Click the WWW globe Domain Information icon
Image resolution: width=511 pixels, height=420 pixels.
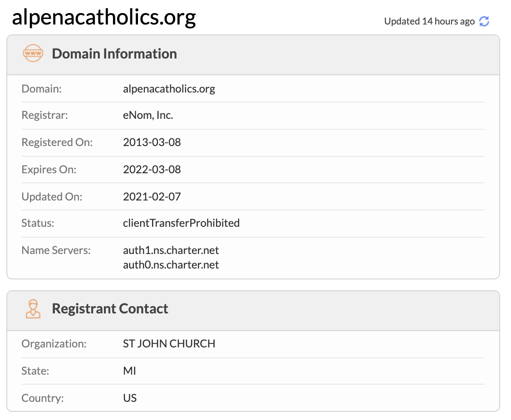tap(33, 54)
